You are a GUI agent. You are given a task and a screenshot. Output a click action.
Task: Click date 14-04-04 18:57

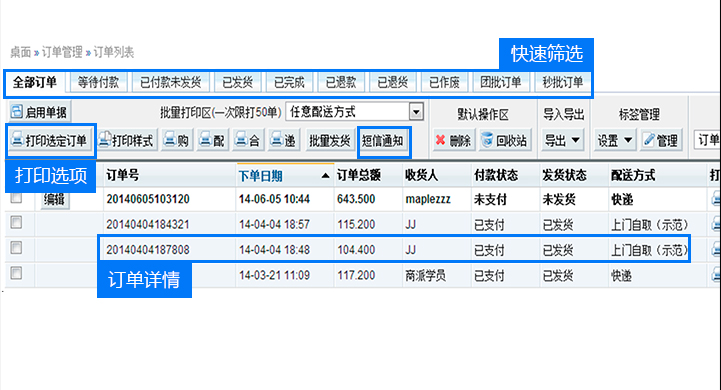(274, 224)
